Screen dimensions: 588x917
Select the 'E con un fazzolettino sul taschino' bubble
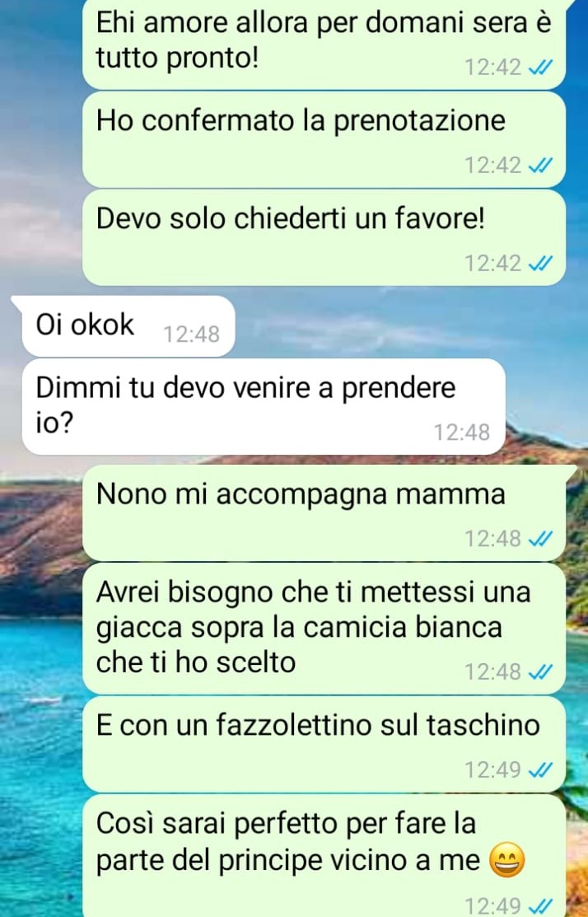(324, 745)
